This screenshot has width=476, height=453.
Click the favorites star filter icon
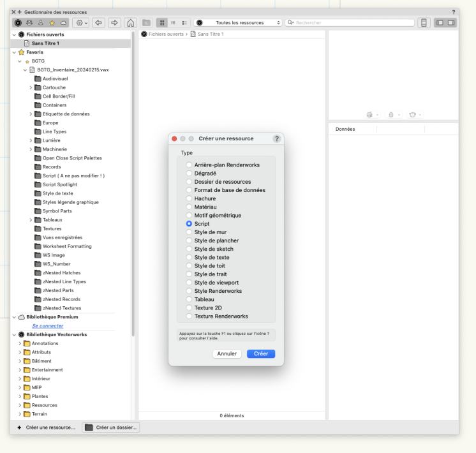pos(54,22)
